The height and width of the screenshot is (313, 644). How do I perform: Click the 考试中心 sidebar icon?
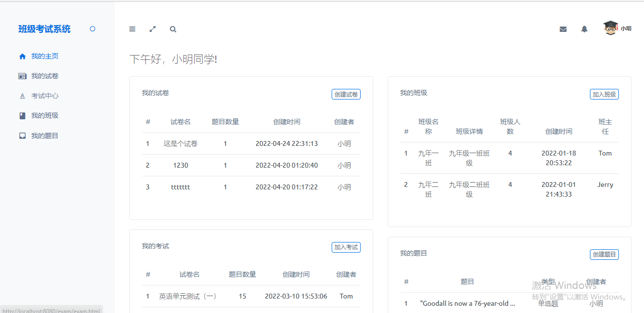pos(22,96)
